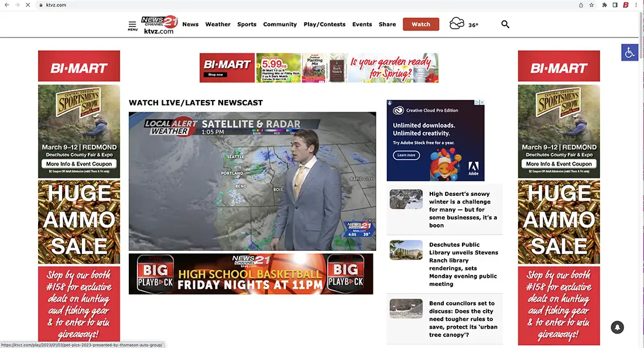The width and height of the screenshot is (644, 348).
Task: Click the 36° temperature reading
Action: coord(473,25)
